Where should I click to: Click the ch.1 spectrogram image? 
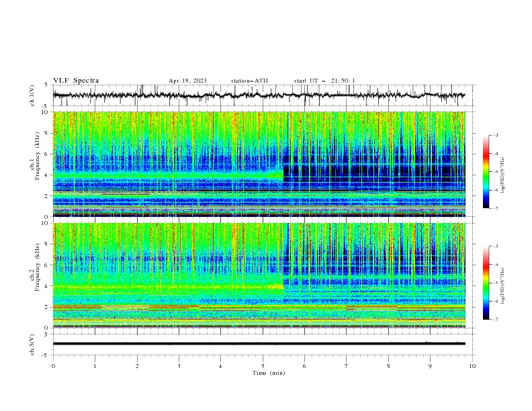pyautogui.click(x=259, y=164)
